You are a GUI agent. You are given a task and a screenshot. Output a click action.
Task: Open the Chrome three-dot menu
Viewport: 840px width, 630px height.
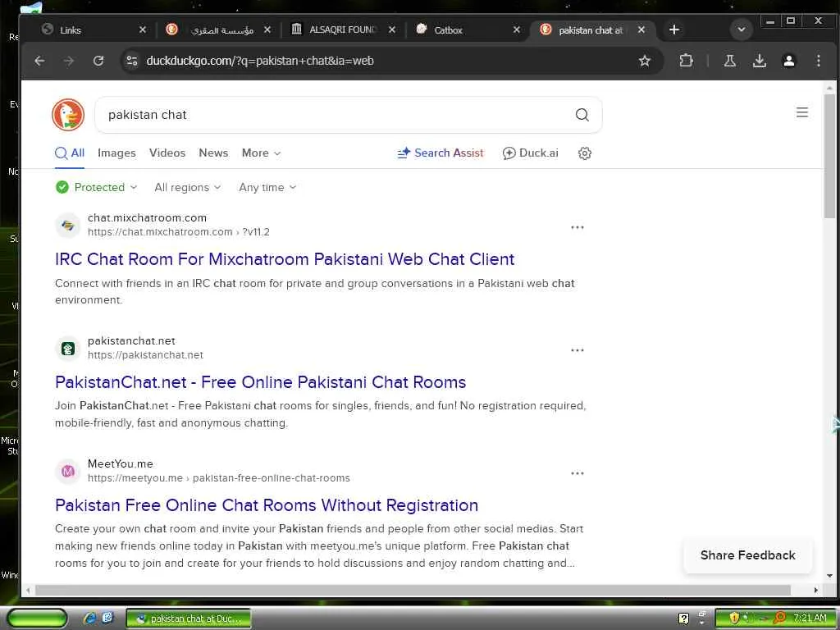[818, 61]
